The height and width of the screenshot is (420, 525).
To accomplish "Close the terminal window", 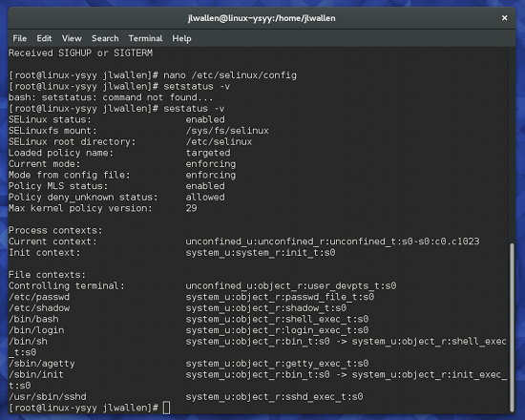I will [x=504, y=18].
